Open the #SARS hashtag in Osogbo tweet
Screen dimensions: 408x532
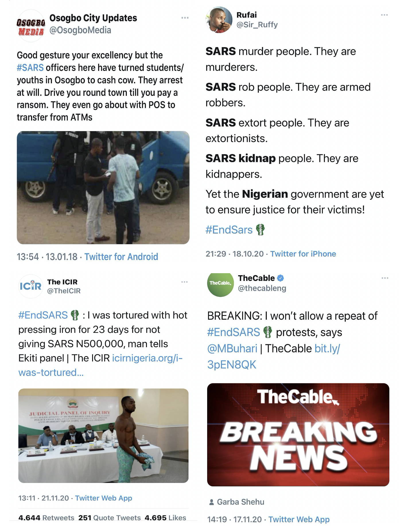click(x=30, y=68)
